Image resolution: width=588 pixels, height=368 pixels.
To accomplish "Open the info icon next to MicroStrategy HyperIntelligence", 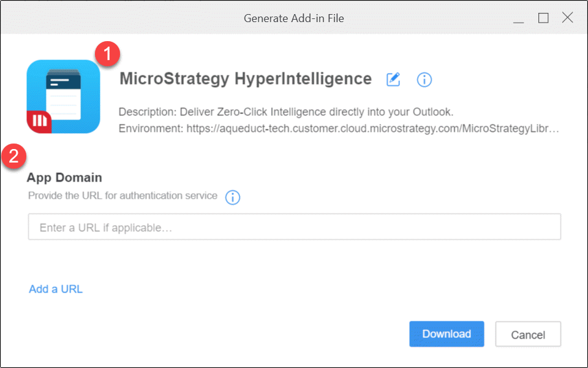I will tap(424, 80).
